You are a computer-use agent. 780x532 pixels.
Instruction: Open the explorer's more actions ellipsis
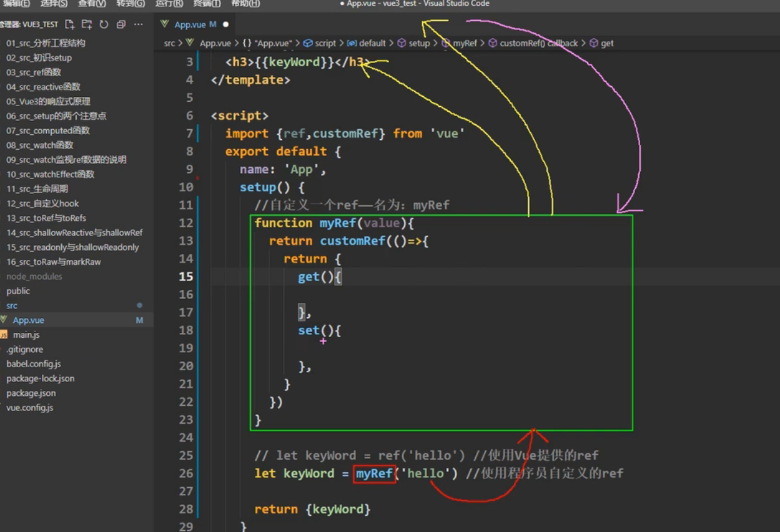tap(138, 24)
